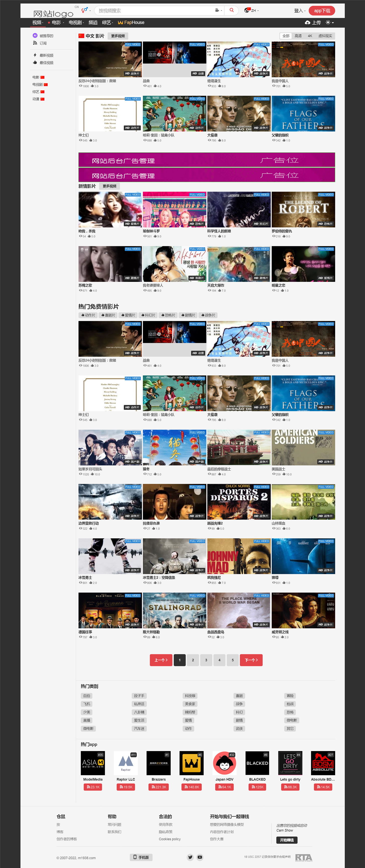Open the Lets go dirty app icon
365x868 pixels.
pos(290,763)
